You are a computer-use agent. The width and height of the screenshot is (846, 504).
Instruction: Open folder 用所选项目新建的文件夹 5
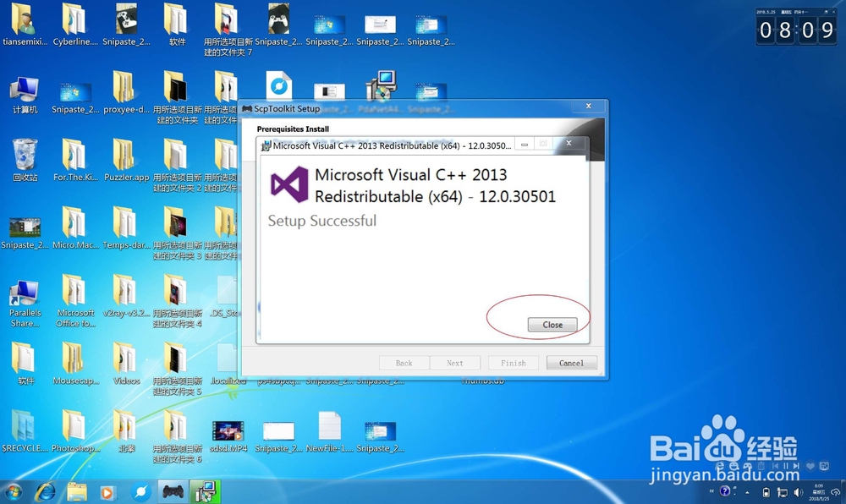177,369
